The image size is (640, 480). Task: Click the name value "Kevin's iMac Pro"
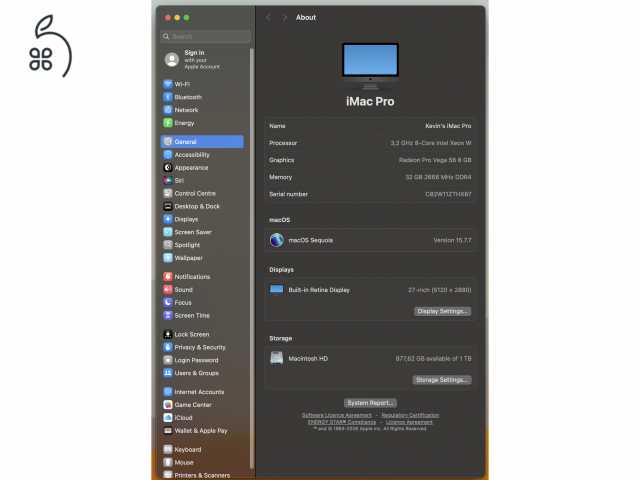448,126
